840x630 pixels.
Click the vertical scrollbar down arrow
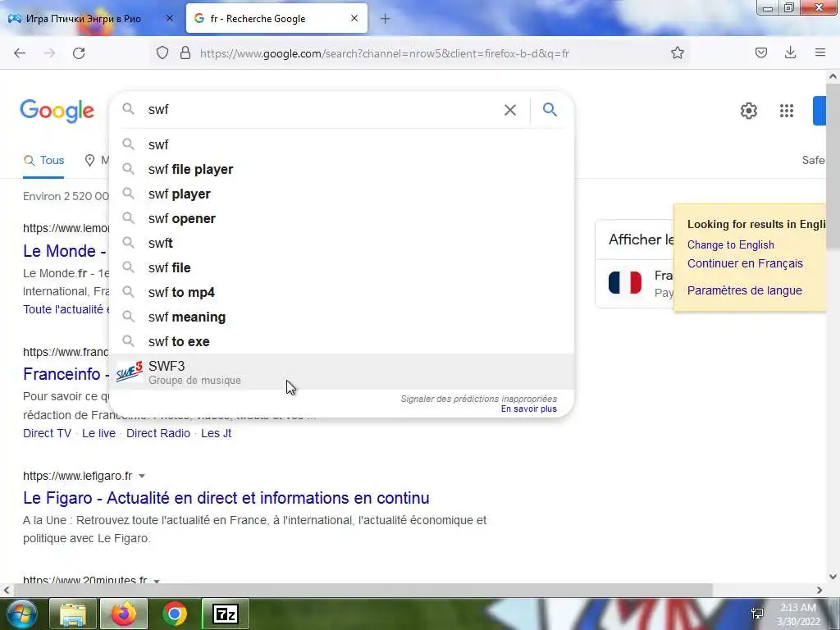point(833,577)
